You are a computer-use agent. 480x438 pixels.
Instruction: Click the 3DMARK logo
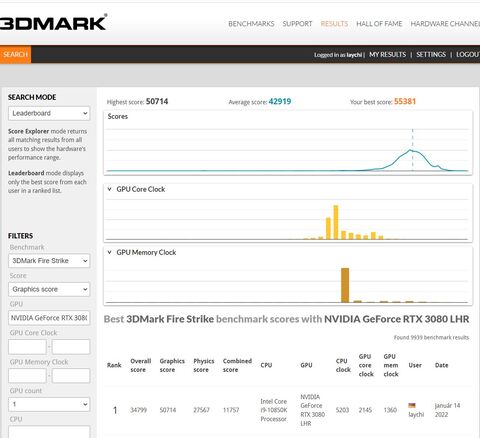coord(53,23)
